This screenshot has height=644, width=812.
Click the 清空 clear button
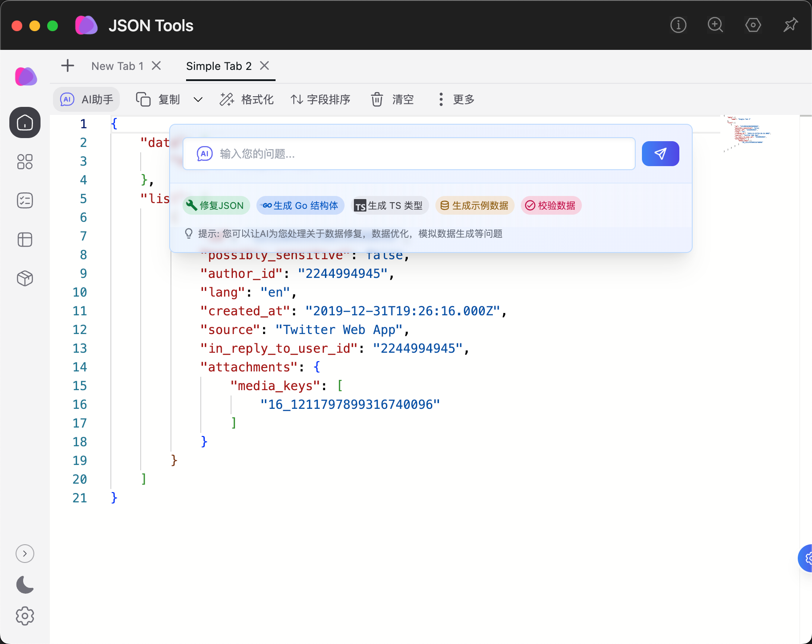coord(393,99)
